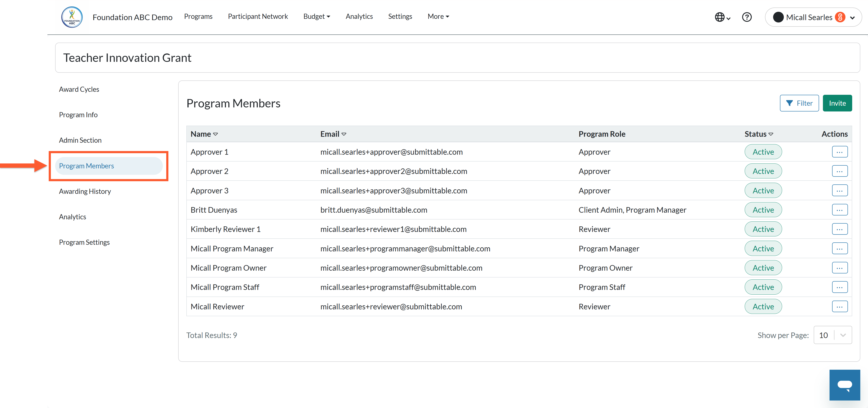This screenshot has height=408, width=868.
Task: Click role Client Admin, Program Manager
Action: [x=632, y=210]
